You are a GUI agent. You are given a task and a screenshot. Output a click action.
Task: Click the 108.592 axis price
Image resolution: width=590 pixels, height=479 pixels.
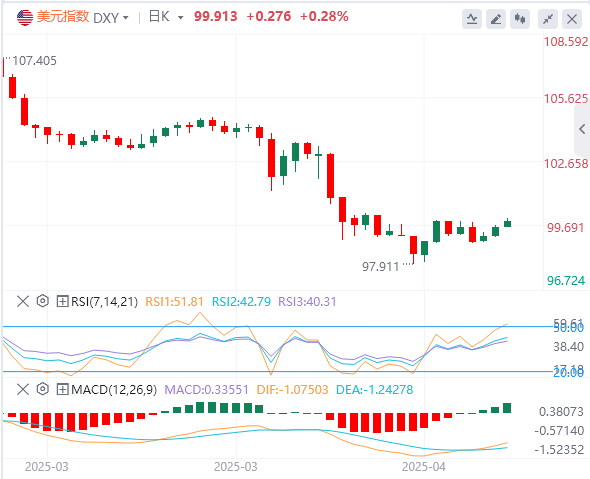coord(566,42)
